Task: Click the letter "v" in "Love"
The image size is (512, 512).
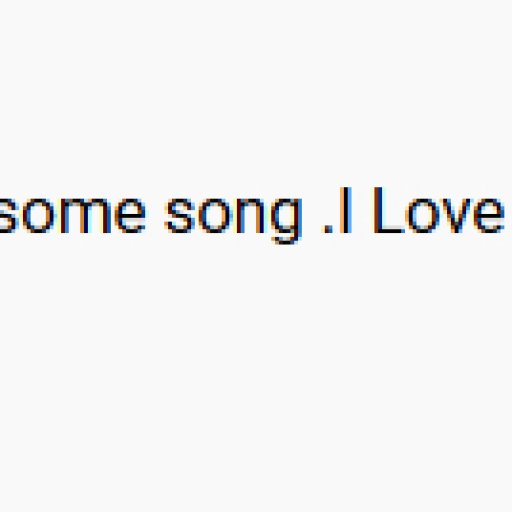Action: (x=458, y=216)
